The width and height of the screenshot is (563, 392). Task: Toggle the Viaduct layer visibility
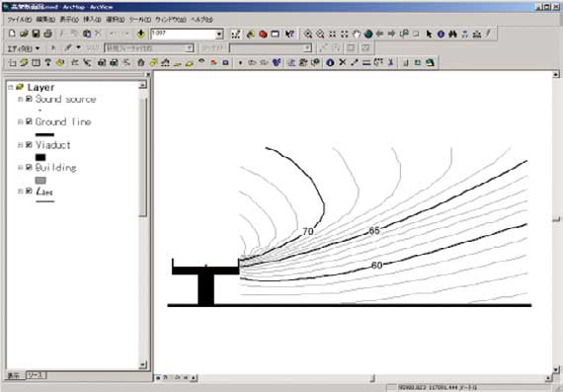[x=29, y=145]
